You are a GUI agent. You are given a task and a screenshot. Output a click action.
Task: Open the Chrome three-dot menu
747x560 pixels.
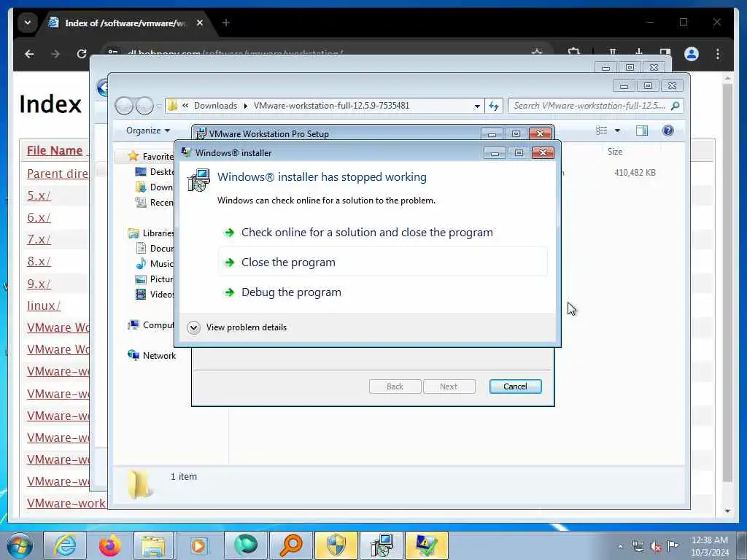[718, 54]
